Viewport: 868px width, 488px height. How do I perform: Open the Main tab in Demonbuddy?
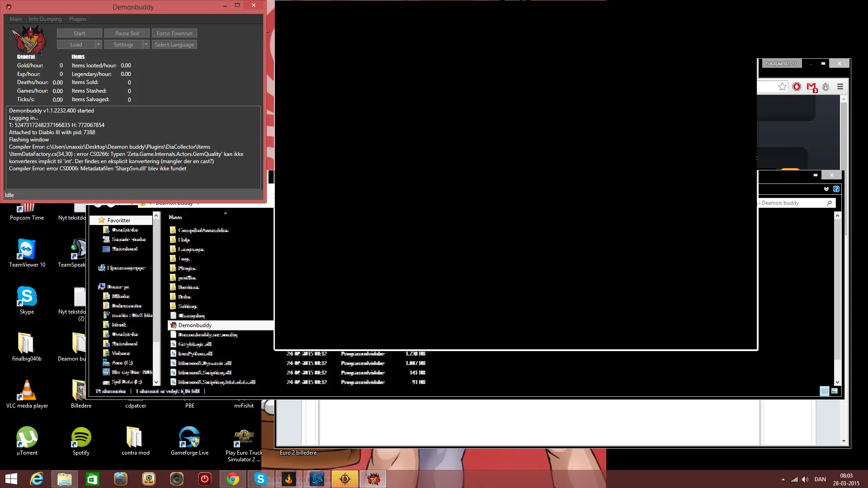(x=15, y=19)
